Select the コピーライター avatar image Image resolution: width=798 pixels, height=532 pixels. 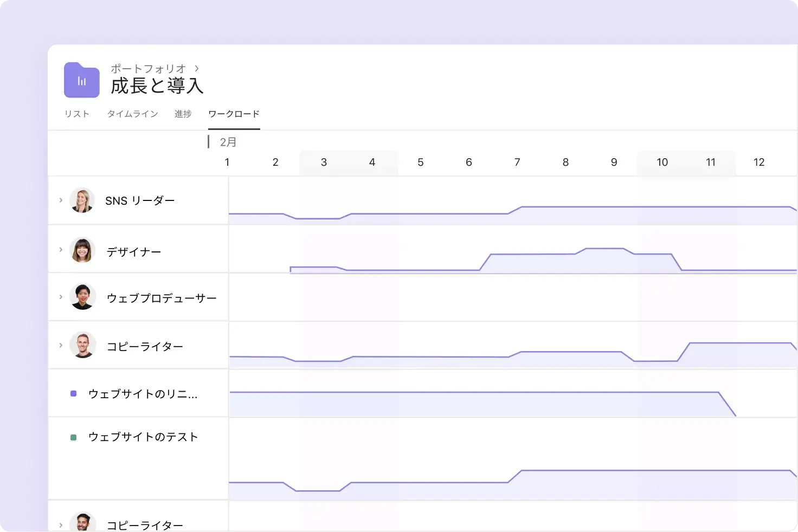(x=82, y=345)
